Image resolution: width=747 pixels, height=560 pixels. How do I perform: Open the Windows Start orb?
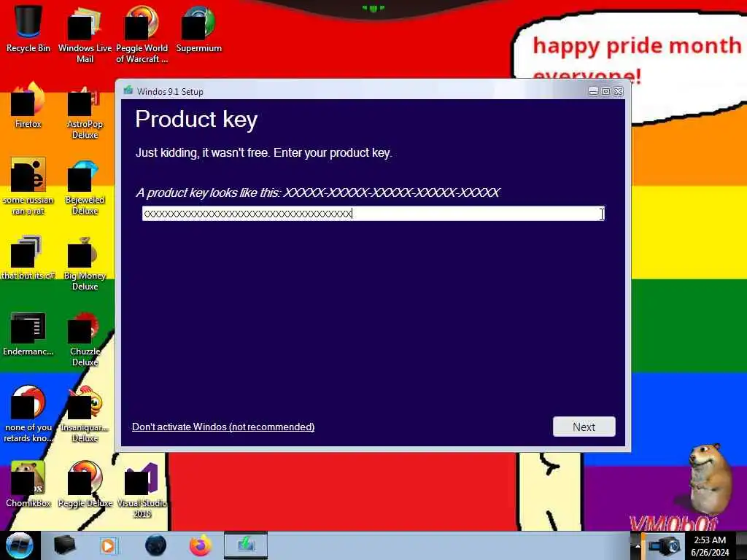tap(20, 545)
